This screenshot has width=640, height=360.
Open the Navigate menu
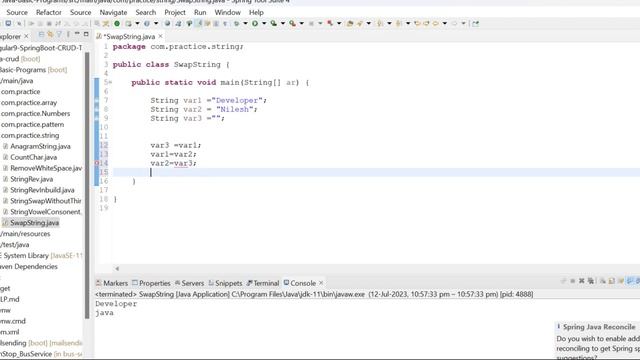coord(113,12)
